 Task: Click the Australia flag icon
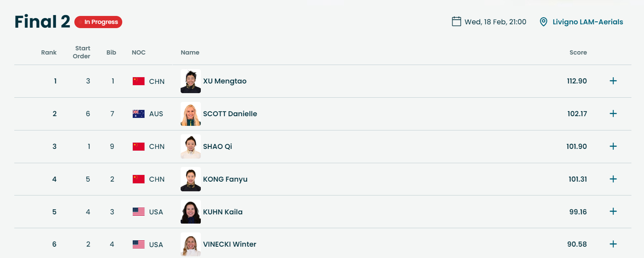[139, 114]
